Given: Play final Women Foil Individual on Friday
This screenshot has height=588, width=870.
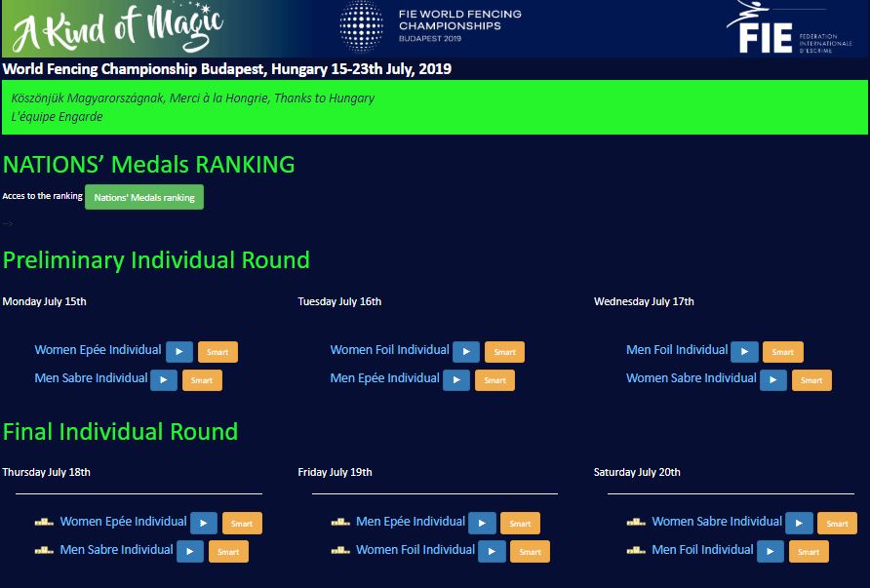Looking at the screenshot, I should [493, 551].
